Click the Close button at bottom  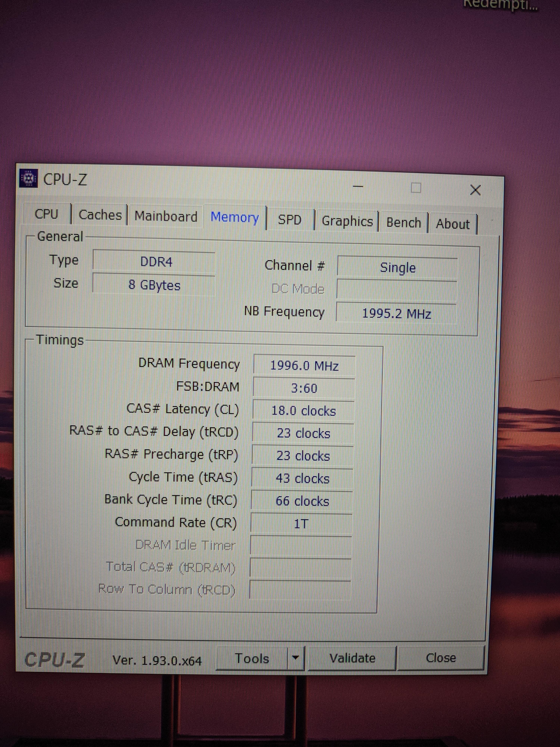pyautogui.click(x=441, y=658)
